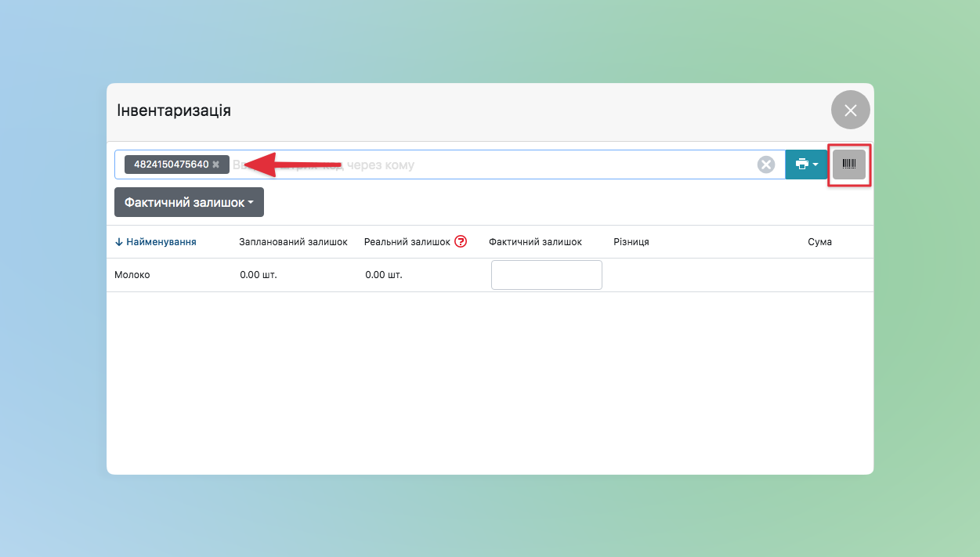The height and width of the screenshot is (557, 980).
Task: Click the Фактичний залишок column header
Action: pyautogui.click(x=535, y=242)
